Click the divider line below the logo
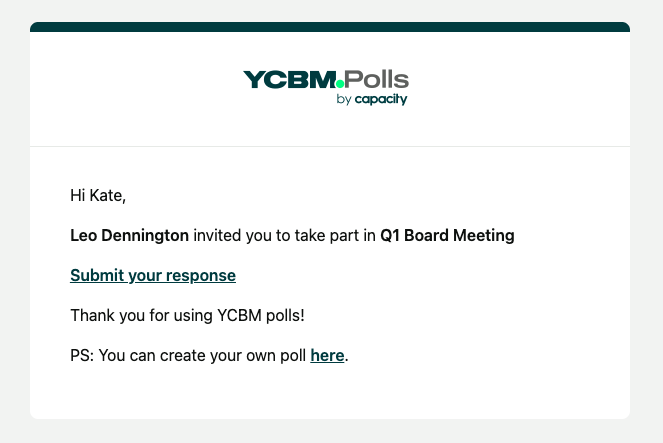Viewport: 663px width, 443px height. point(330,146)
